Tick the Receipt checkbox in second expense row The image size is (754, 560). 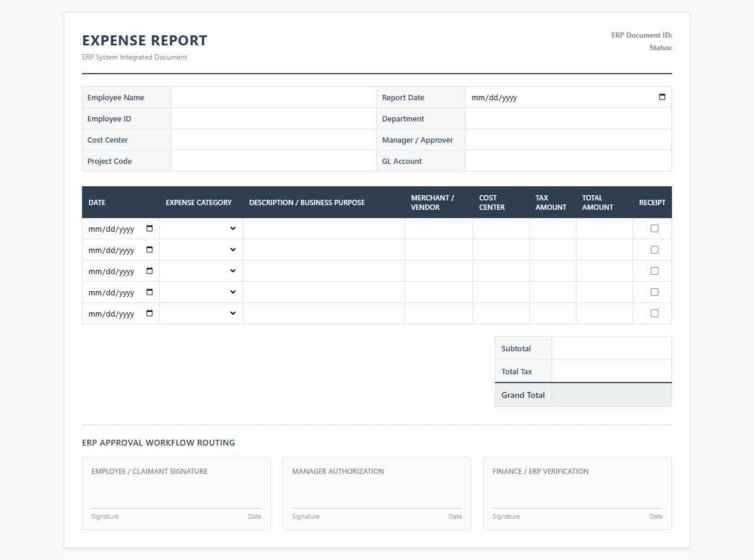tap(654, 250)
